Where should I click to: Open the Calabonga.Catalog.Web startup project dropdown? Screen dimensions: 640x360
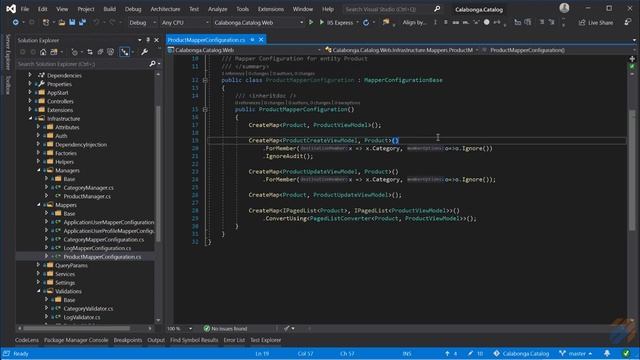coord(258,22)
